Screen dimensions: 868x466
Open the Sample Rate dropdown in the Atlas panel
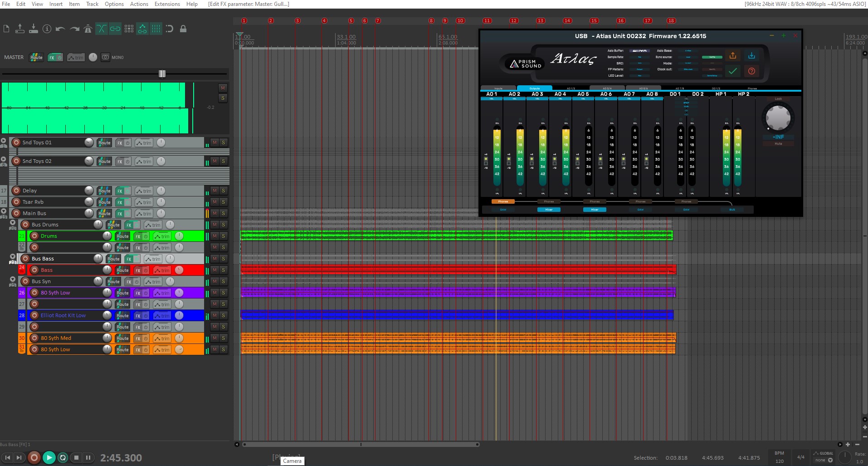tap(639, 57)
